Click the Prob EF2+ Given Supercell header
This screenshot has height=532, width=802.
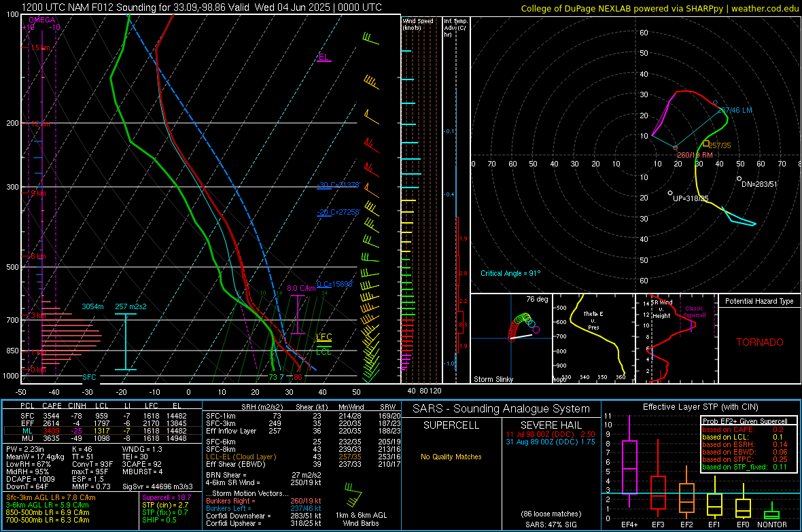[745, 421]
